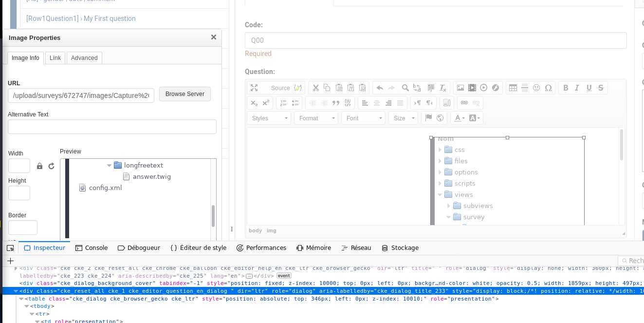Maximize the editor with the fullscreen icon
The width and height of the screenshot is (644, 323).
(254, 88)
